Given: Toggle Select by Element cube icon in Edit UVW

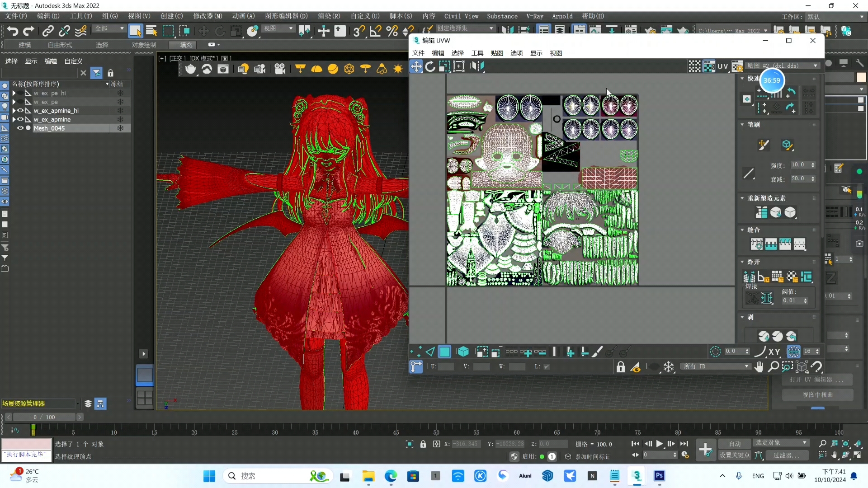Looking at the screenshot, I should coord(463,352).
